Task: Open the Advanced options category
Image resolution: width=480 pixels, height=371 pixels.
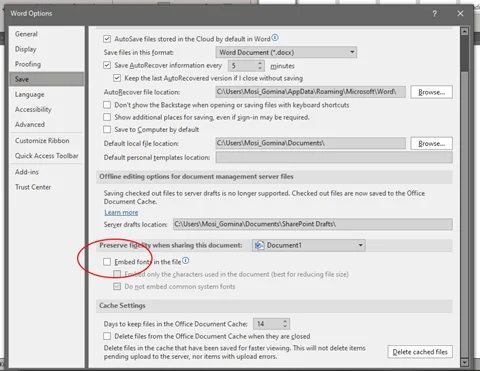Action: coord(47,124)
